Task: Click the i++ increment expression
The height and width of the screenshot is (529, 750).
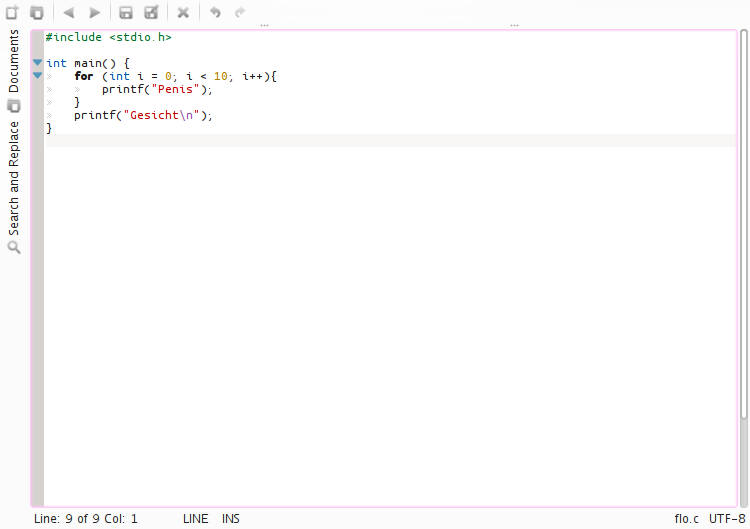Action: point(253,77)
